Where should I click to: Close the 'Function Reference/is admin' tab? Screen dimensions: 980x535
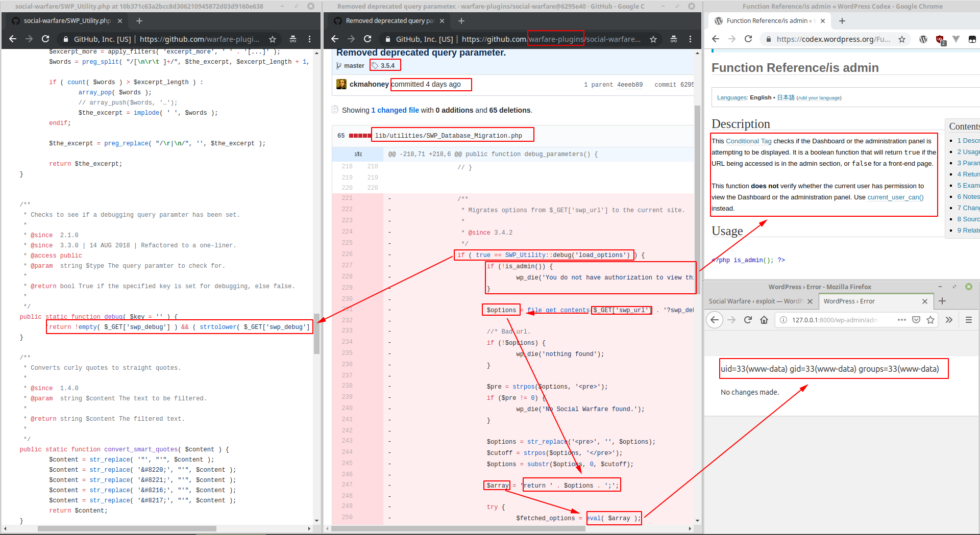point(823,21)
